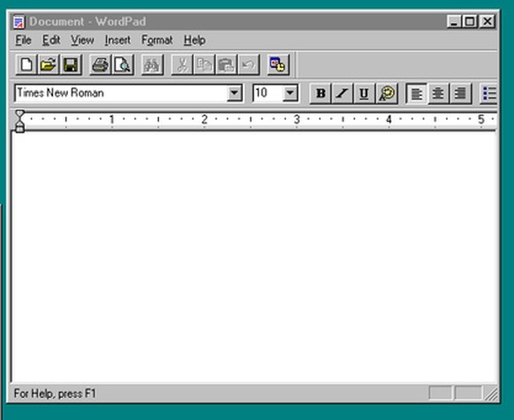514x420 pixels.
Task: Click the first-line indent marker on ruler
Action: tap(20, 114)
